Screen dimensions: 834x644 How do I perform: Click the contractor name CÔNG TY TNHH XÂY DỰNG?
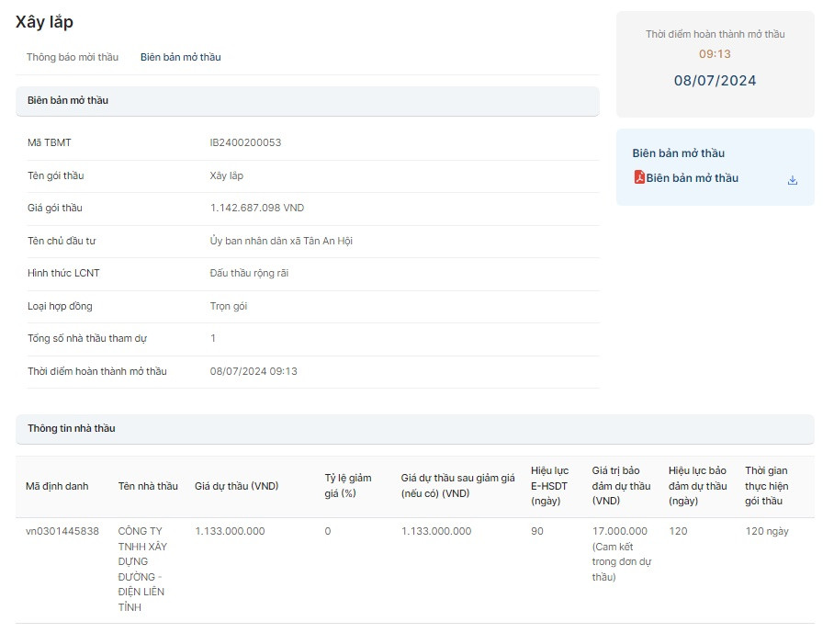(141, 569)
